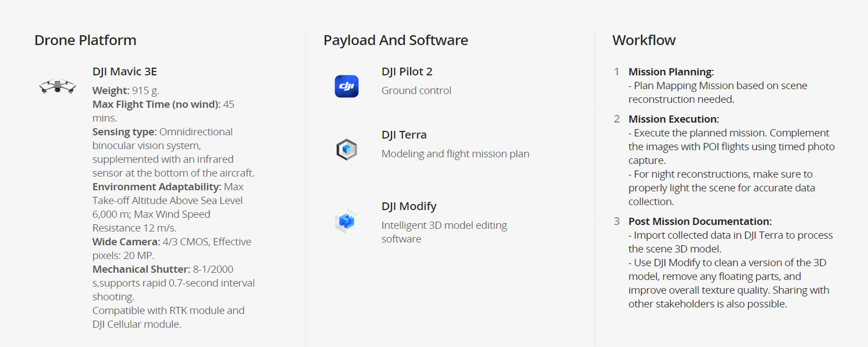Select the Mission Planning step title

pos(671,72)
